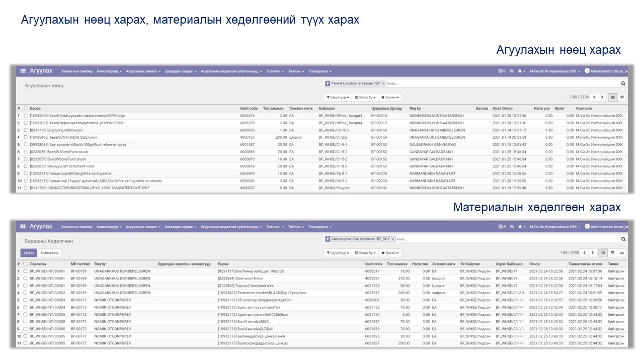The width and height of the screenshot is (644, 362).
Task: Click search magnifier in Барааны Хөдөлгөөн view
Action: point(623,239)
